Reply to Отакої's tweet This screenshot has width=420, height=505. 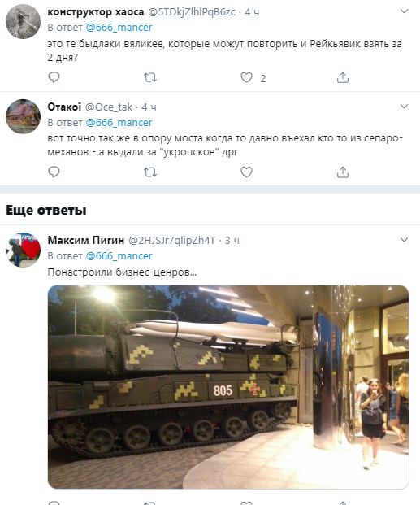click(54, 172)
